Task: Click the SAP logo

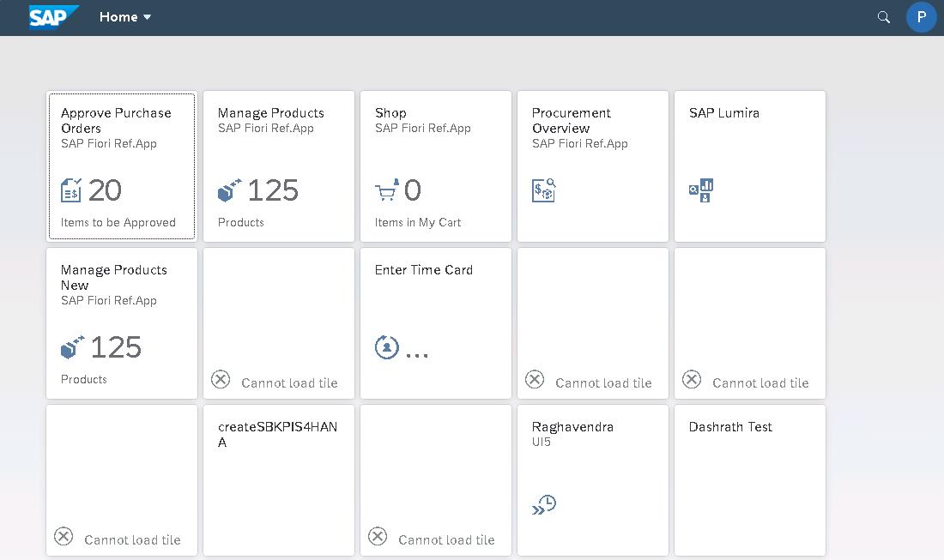Action: (53, 17)
